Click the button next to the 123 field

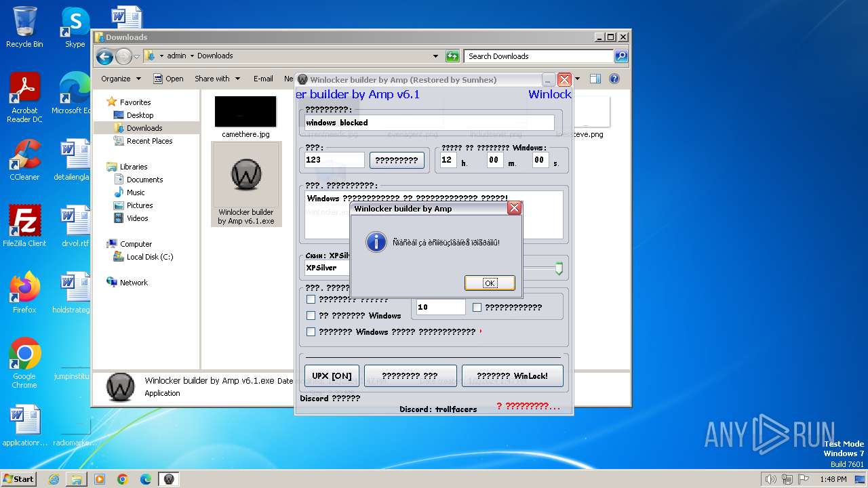397,160
